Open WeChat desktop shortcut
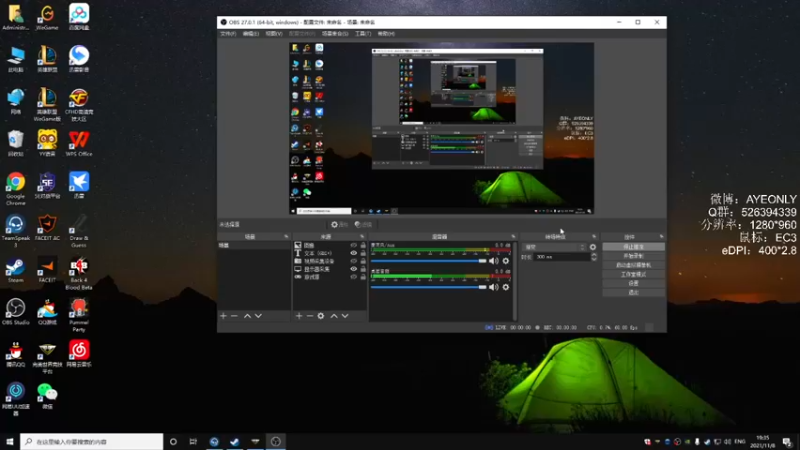The height and width of the screenshot is (450, 800). click(x=47, y=396)
